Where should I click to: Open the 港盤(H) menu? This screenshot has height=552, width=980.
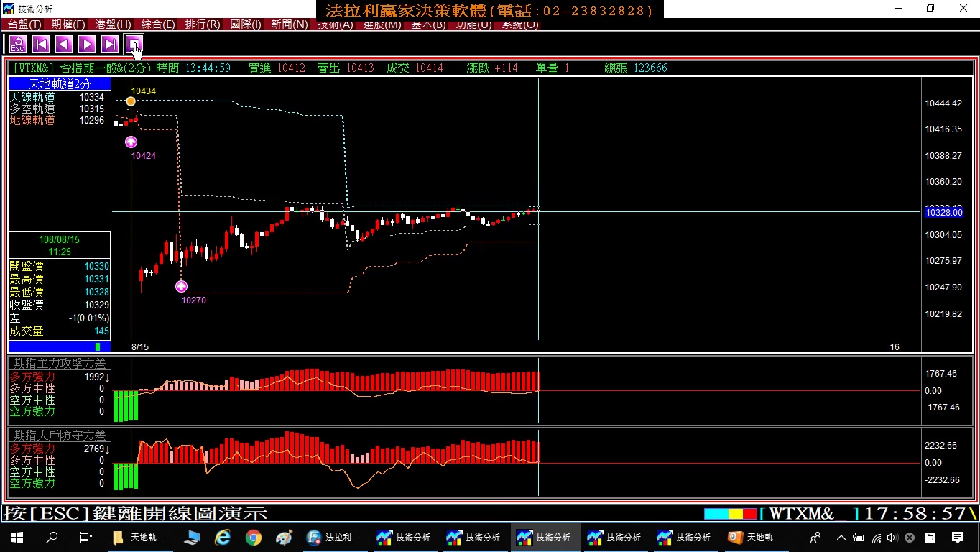[113, 24]
